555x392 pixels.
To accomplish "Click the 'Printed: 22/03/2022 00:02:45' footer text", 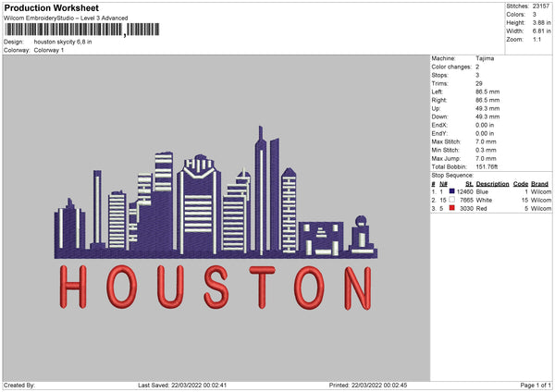I will coord(368,385).
